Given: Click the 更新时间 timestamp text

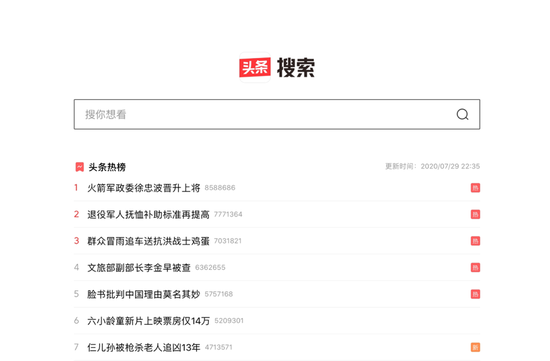Looking at the screenshot, I should [x=432, y=166].
